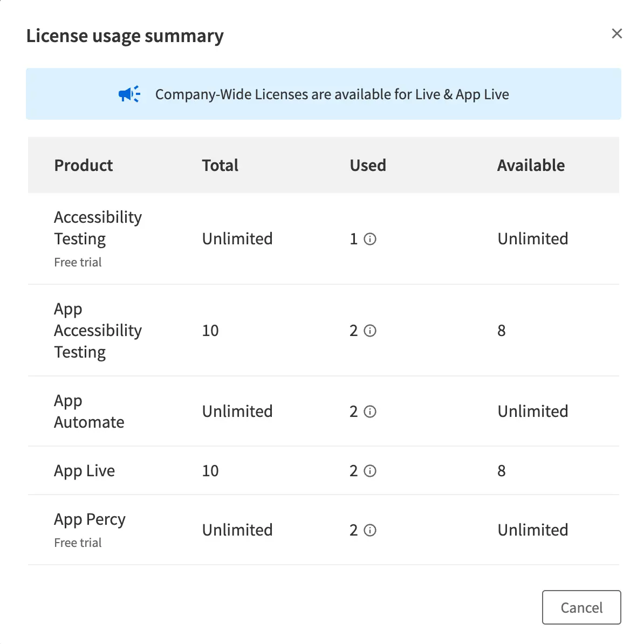Select the Accessibility Testing product name
The width and height of the screenshot is (644, 644).
98,228
